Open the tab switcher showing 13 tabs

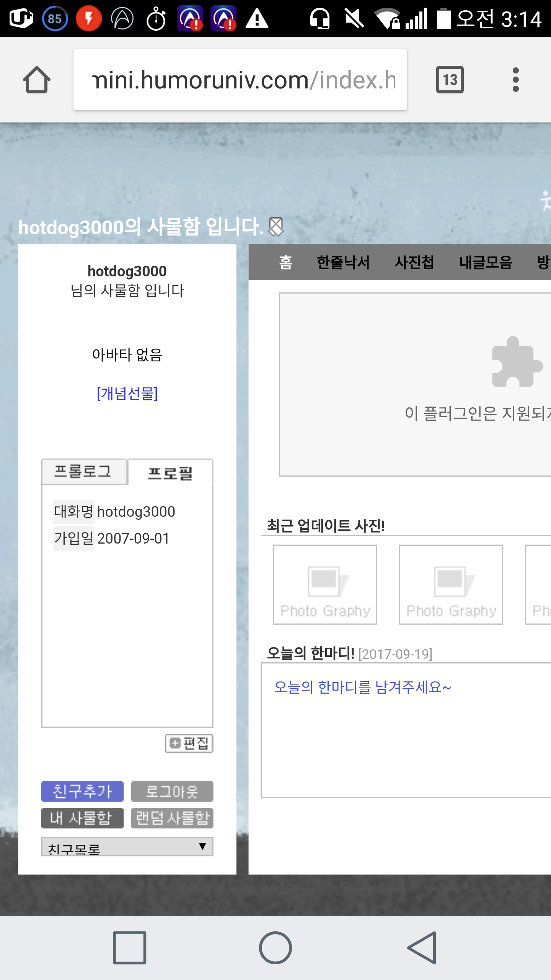450,80
